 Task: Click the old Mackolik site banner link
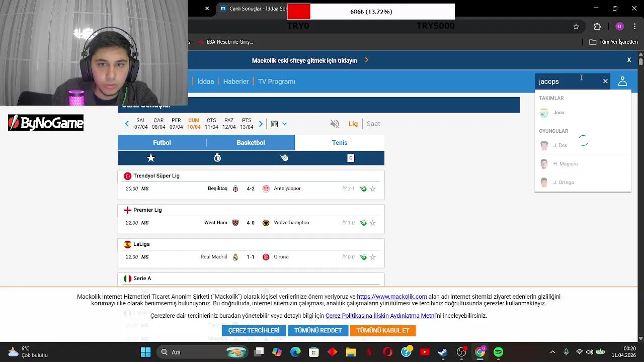tap(304, 61)
